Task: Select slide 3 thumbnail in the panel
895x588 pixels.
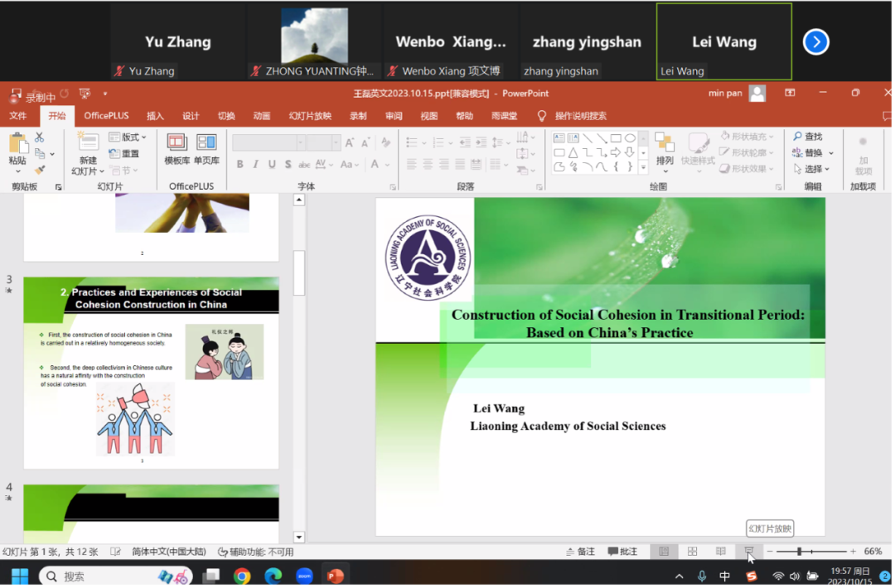Action: (x=151, y=373)
